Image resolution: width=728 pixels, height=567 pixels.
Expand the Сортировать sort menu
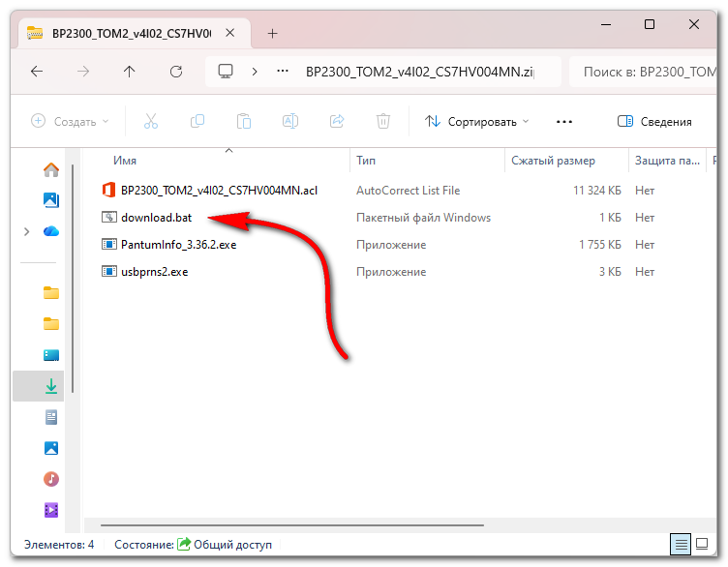click(x=476, y=122)
